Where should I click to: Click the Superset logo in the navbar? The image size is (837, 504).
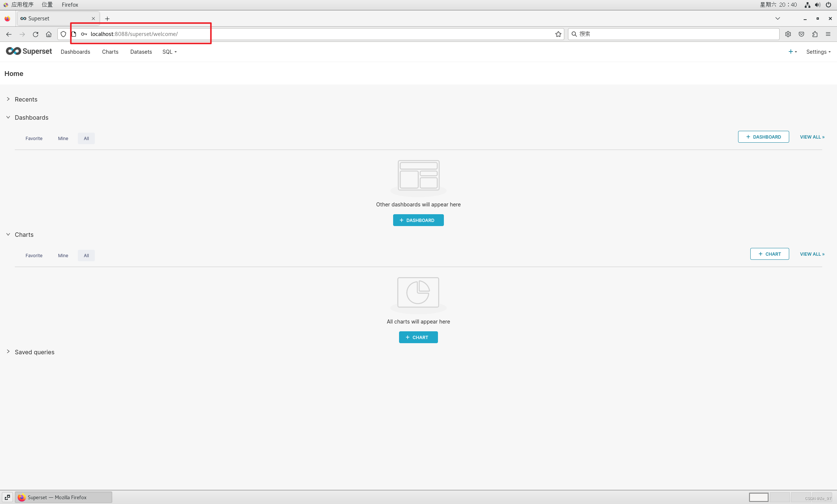(29, 52)
